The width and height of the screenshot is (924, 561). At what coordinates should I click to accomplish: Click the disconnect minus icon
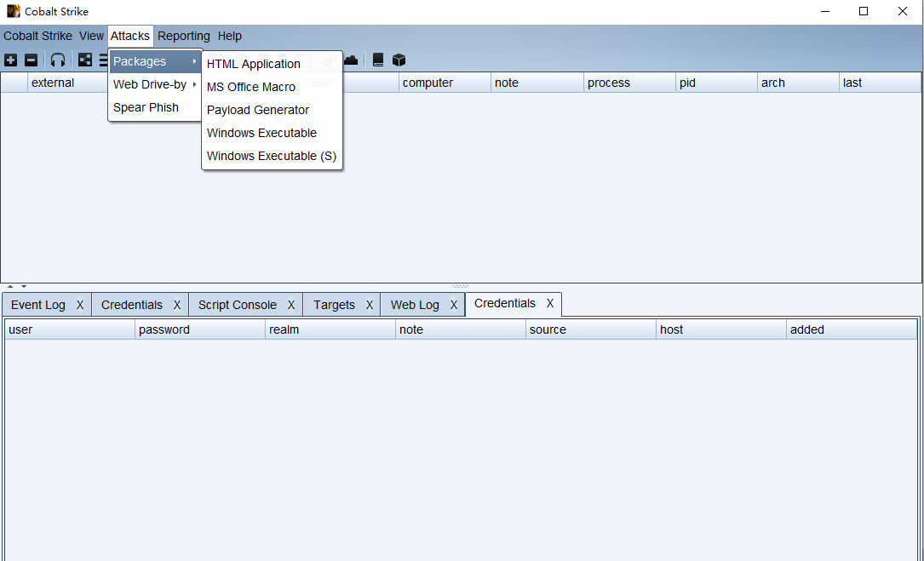(32, 60)
